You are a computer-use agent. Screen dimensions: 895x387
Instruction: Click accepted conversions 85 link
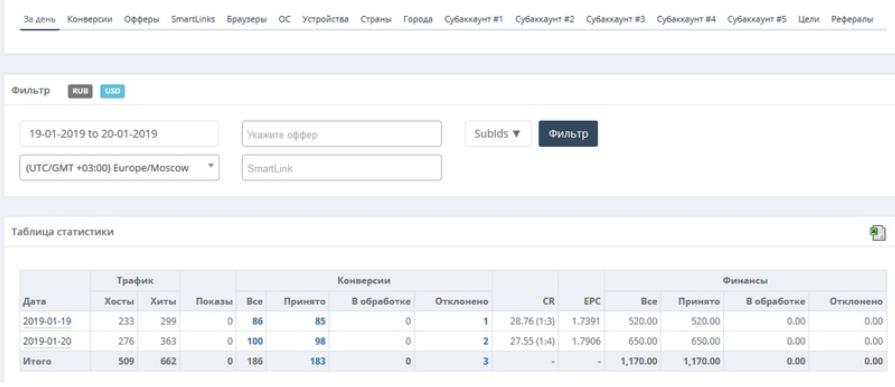320,321
